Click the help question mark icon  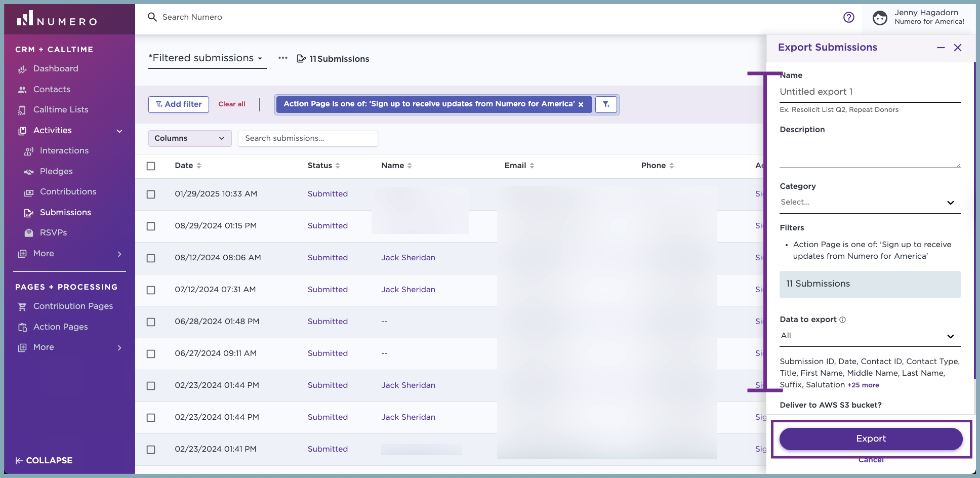(849, 17)
